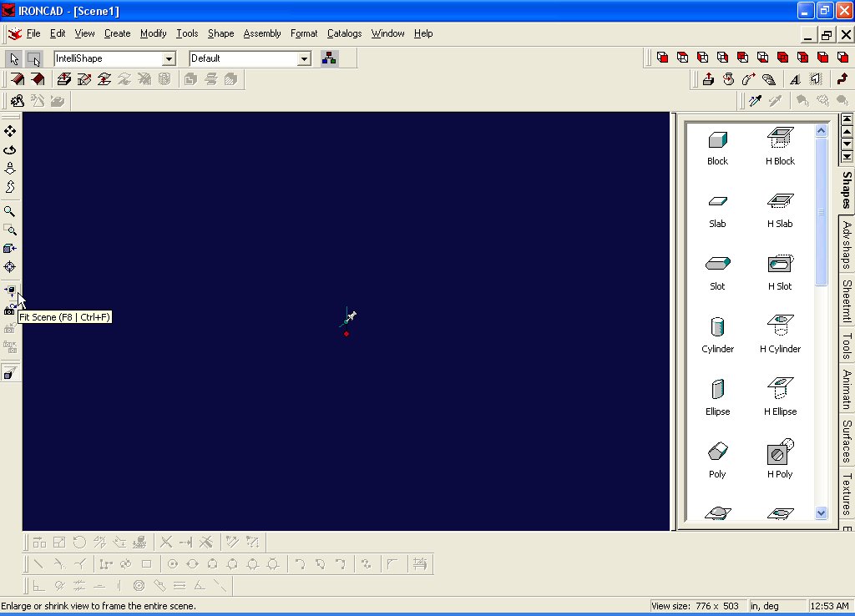The height and width of the screenshot is (616, 855).
Task: Activate the Walk camera tool
Action: pos(10,168)
